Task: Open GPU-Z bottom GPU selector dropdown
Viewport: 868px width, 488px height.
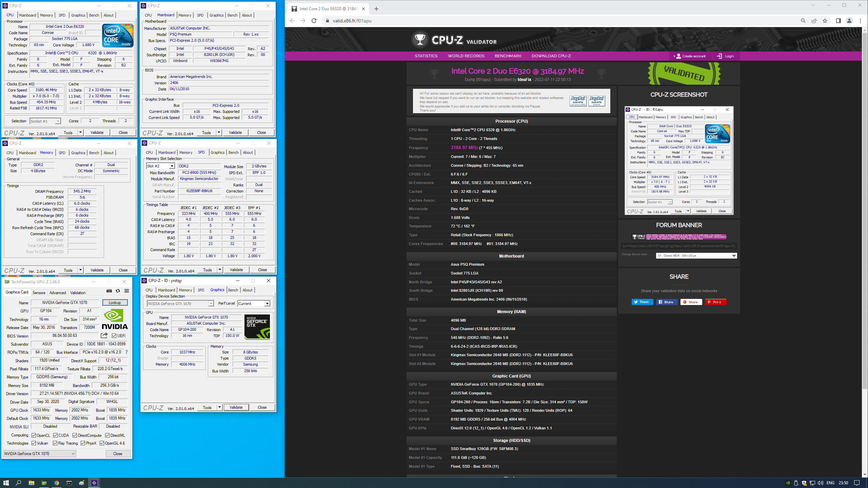Action: 39,454
